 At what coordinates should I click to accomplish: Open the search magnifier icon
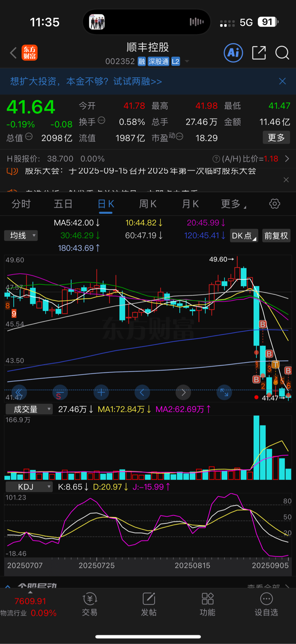click(x=282, y=53)
